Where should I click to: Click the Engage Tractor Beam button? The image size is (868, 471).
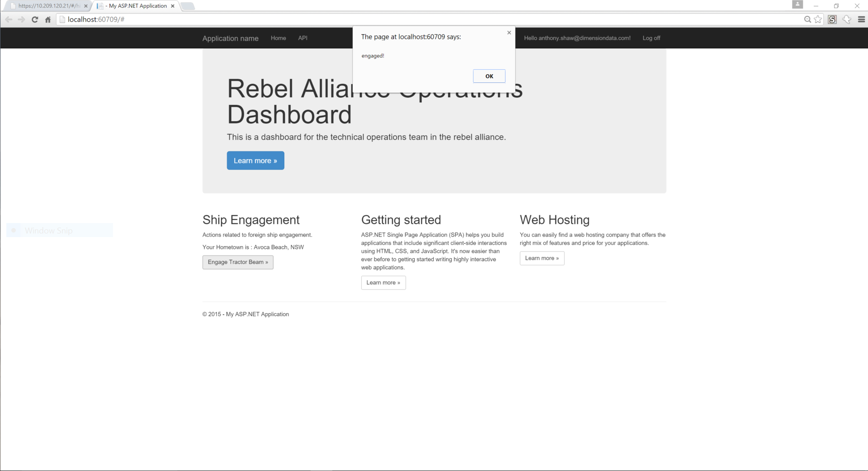[238, 262]
